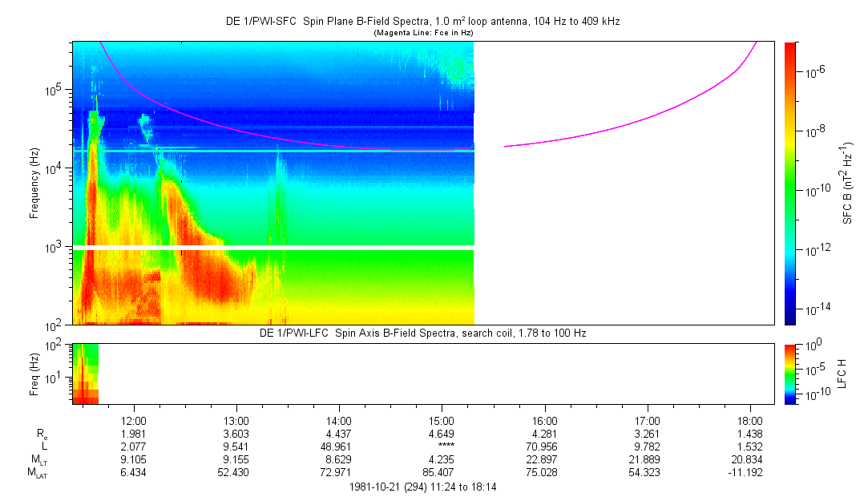The image size is (868, 497).
Task: Click the date range footer text
Action: click(423, 487)
